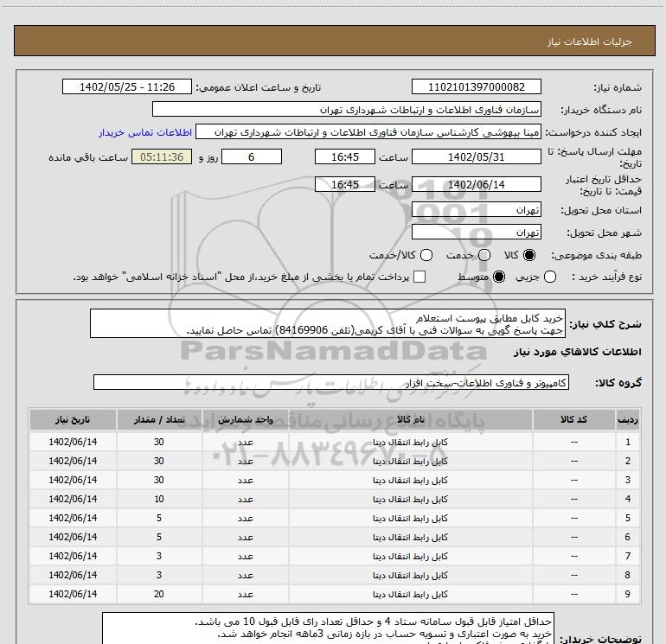666x644 pixels.
Task: Click the price validity time 16:45 field
Action: click(x=345, y=184)
